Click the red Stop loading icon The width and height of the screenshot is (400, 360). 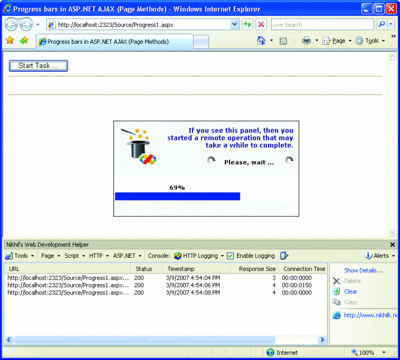pos(261,24)
